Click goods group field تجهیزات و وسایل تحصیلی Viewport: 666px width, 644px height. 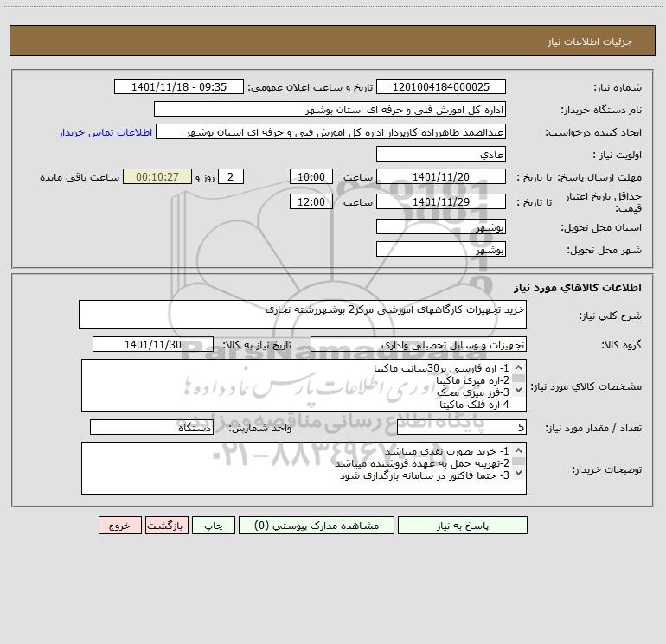419,344
